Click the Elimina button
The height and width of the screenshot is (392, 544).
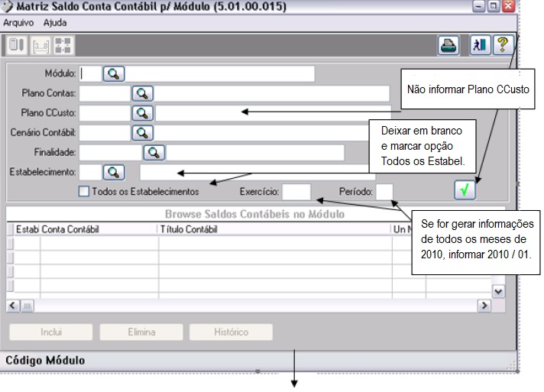(x=141, y=332)
